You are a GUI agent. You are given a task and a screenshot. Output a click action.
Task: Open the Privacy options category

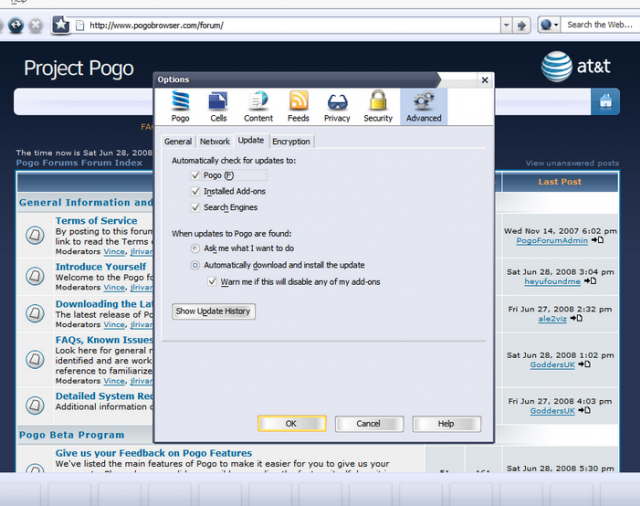tap(337, 107)
